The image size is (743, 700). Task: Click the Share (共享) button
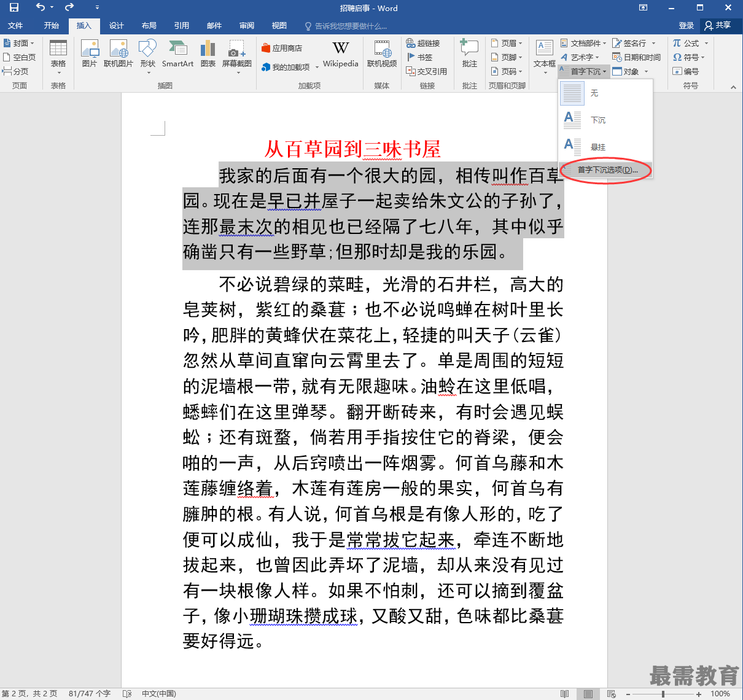coord(718,25)
